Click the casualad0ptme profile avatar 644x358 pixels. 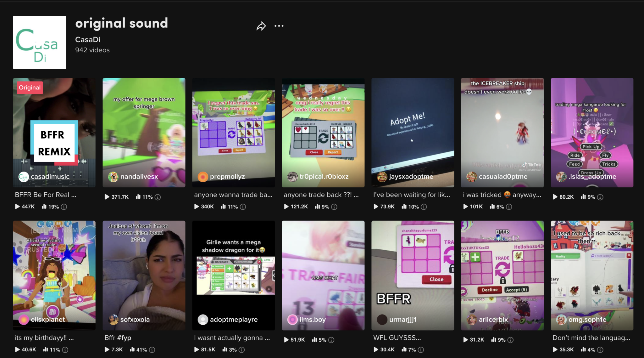coord(472,177)
